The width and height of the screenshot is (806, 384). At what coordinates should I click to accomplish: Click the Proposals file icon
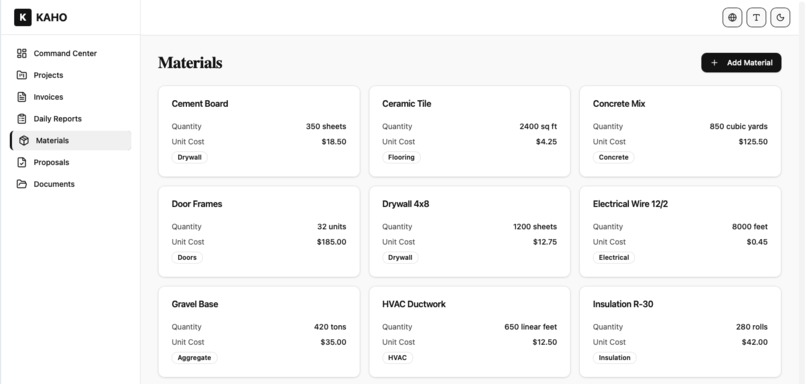click(22, 162)
